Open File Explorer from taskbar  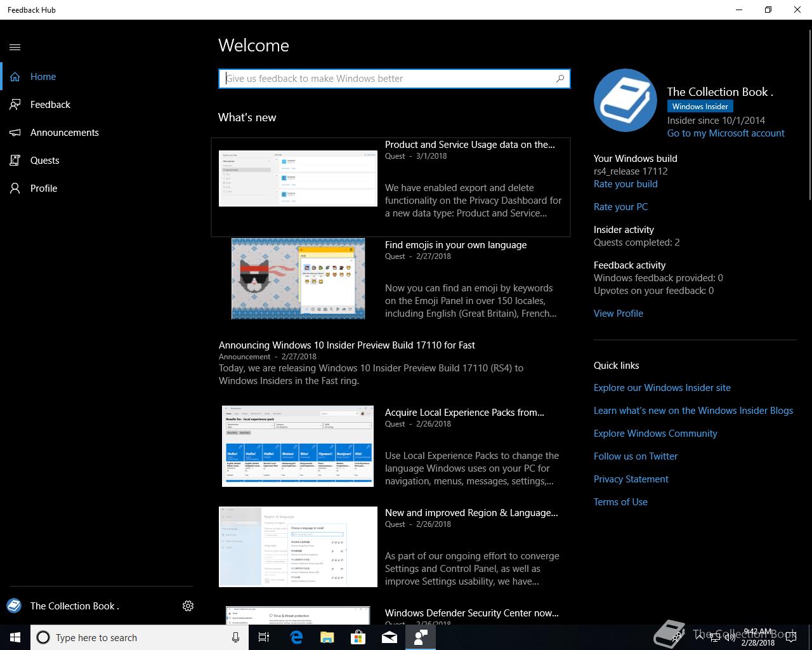pos(327,637)
